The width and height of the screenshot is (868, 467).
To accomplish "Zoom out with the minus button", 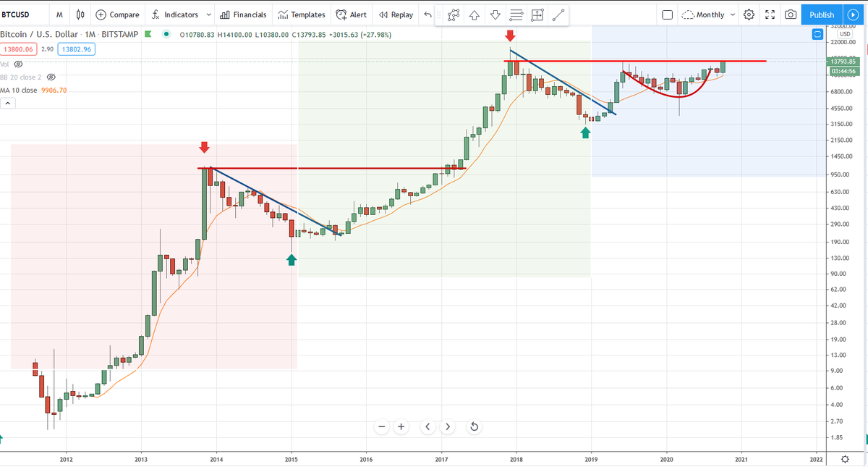I will point(382,426).
